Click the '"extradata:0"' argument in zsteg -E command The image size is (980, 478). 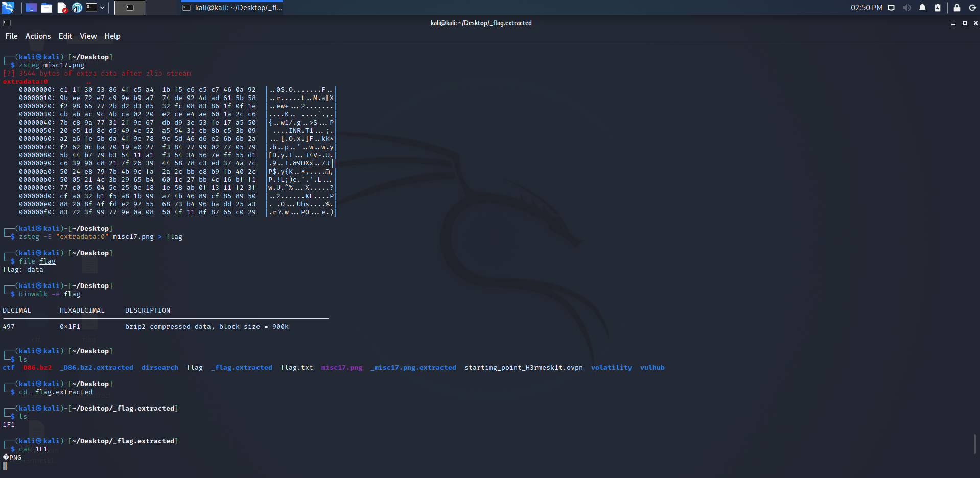tap(82, 237)
